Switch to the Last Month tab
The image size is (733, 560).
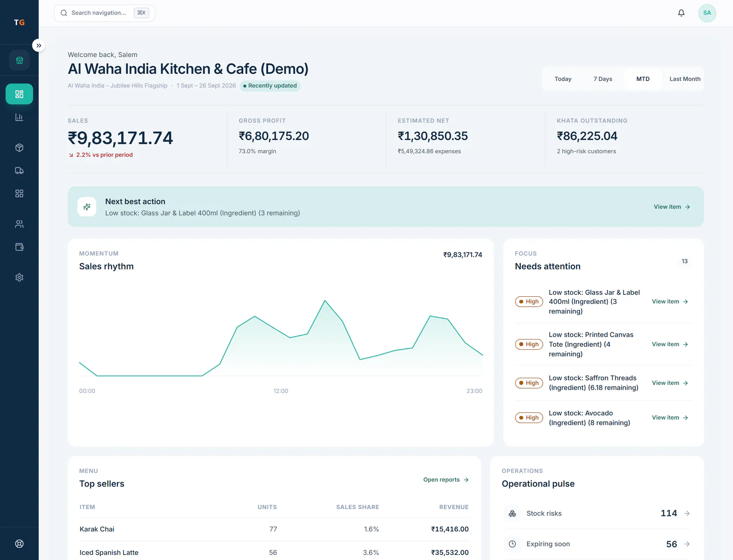[685, 79]
